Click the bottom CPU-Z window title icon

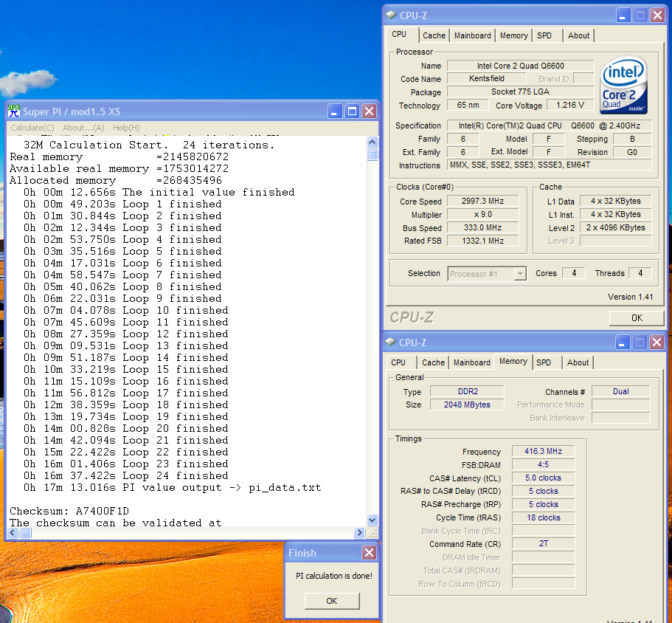pyautogui.click(x=390, y=343)
